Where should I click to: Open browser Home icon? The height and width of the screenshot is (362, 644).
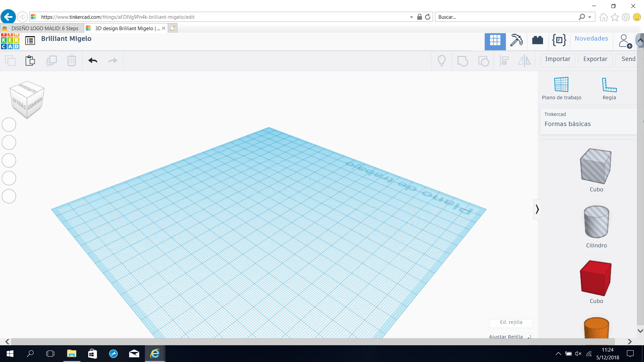tap(603, 17)
